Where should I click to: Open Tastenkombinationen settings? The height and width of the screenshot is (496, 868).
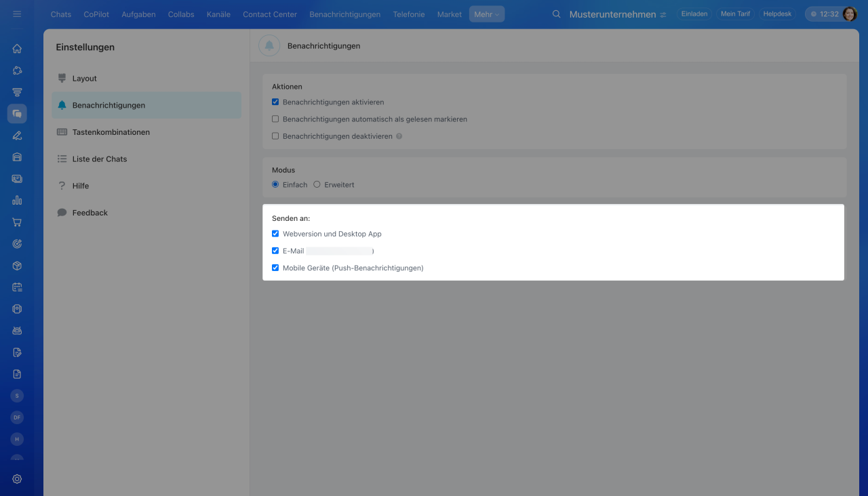pos(146,132)
